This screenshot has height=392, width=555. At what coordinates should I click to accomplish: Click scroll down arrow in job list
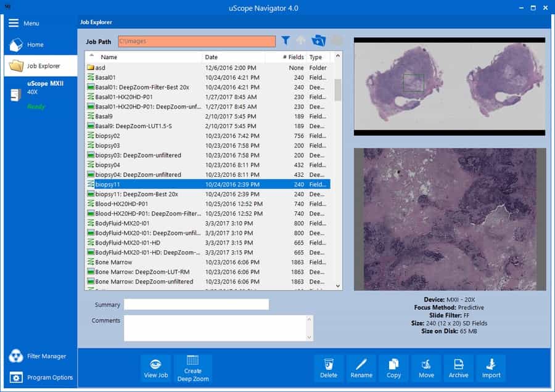pos(338,286)
